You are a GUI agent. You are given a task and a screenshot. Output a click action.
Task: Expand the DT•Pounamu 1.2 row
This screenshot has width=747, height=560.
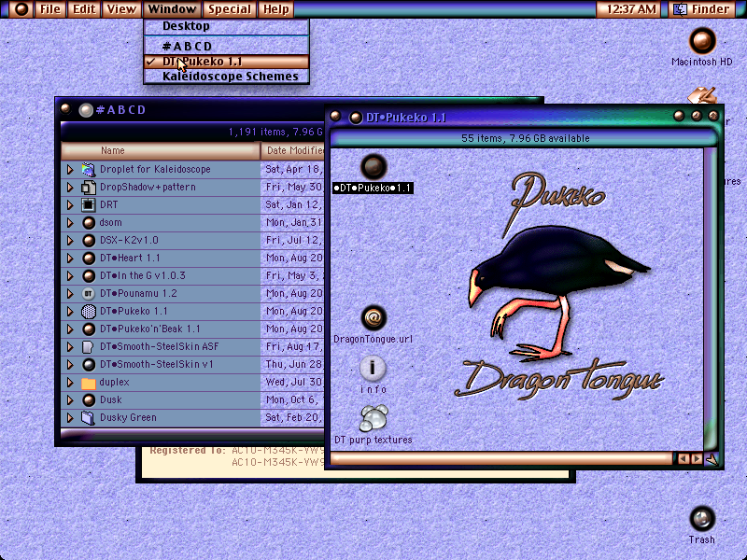click(70, 293)
